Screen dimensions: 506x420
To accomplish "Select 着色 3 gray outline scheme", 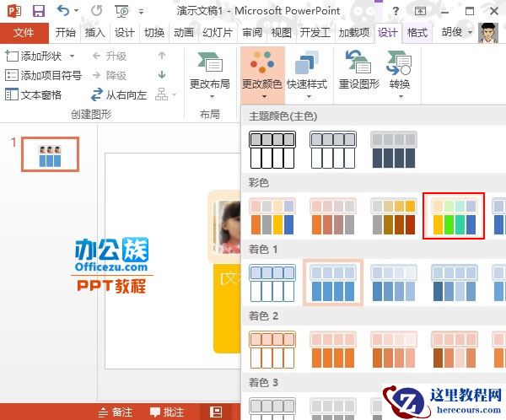I will click(272, 408).
